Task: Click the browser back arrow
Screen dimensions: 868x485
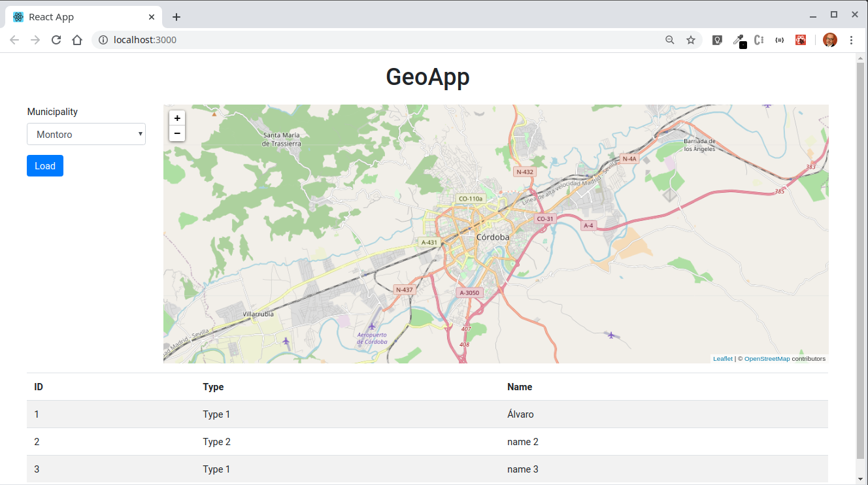Action: (14, 40)
